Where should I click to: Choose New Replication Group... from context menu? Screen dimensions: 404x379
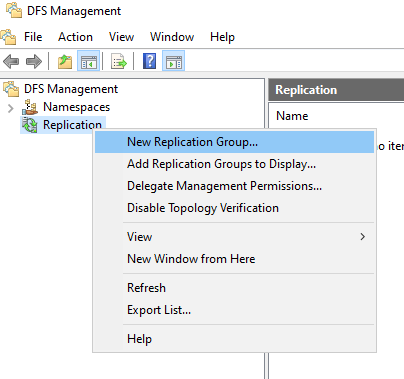coord(234,142)
